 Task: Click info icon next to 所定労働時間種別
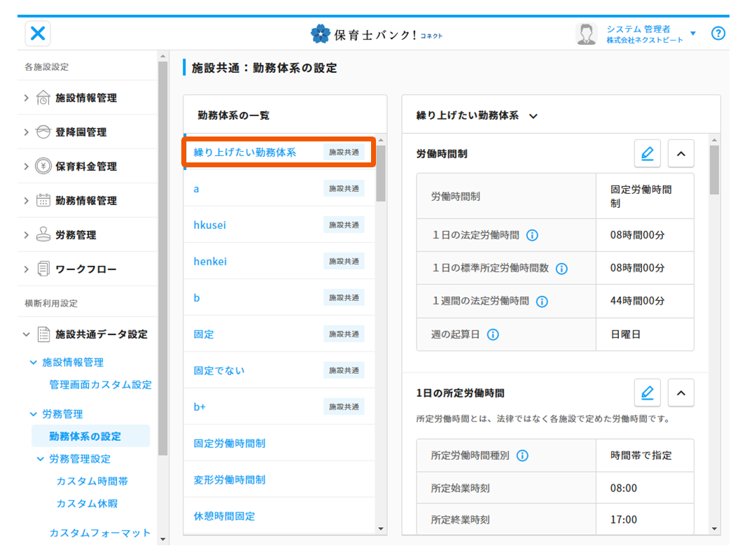(522, 456)
